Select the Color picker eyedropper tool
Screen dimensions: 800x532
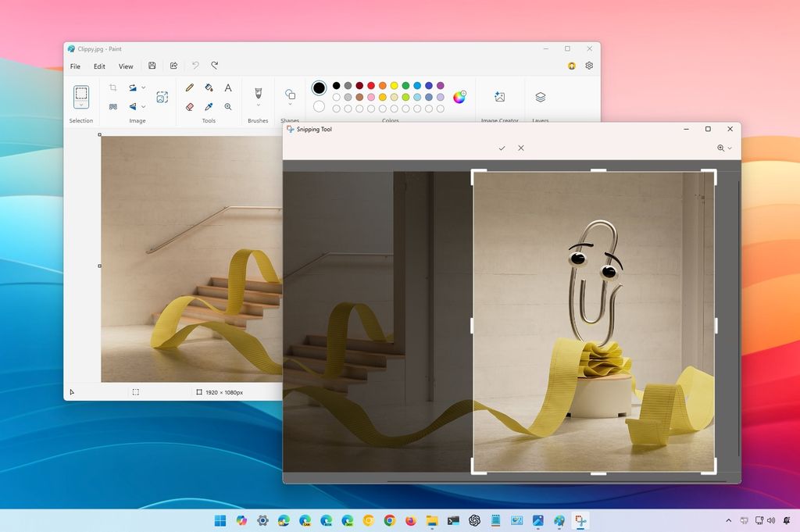pyautogui.click(x=209, y=106)
